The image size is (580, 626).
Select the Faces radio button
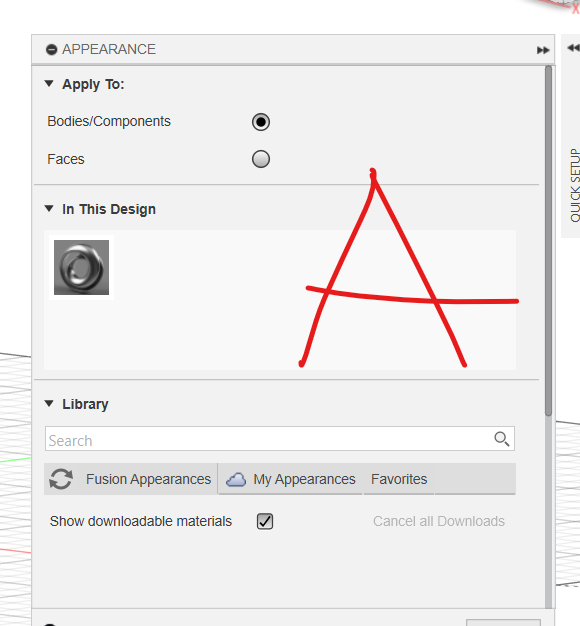point(261,159)
